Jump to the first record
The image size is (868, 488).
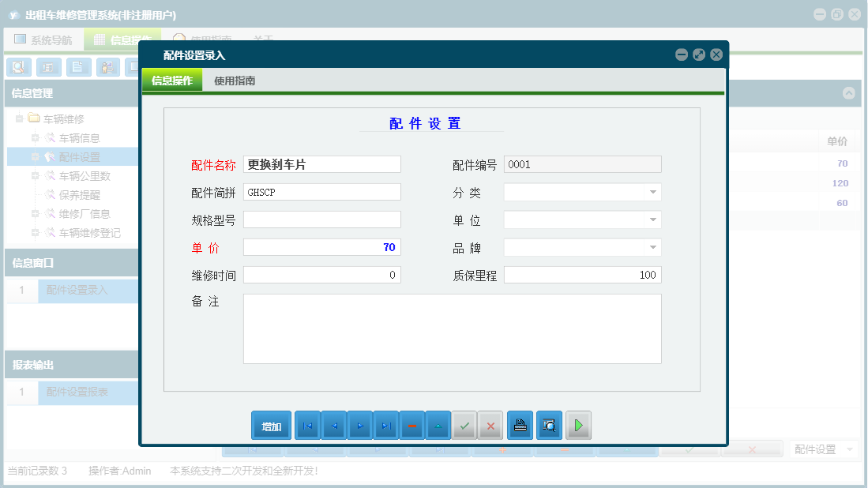pos(307,425)
